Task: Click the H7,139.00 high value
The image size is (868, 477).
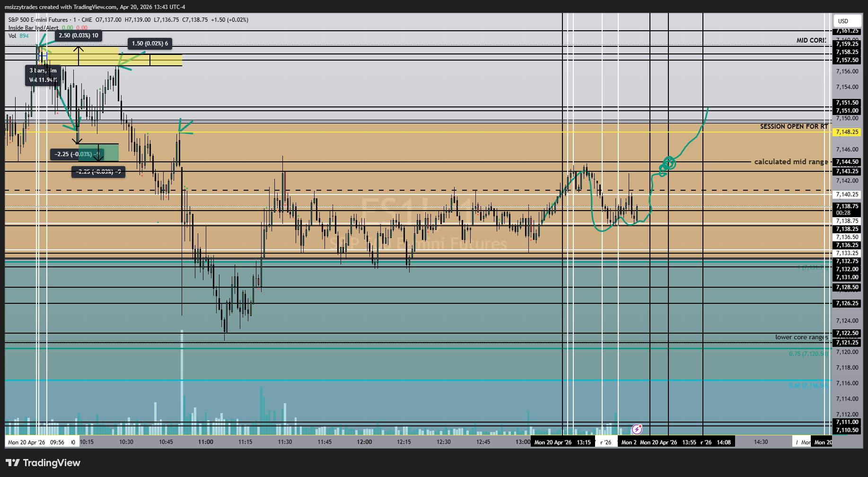Action: coord(138,20)
